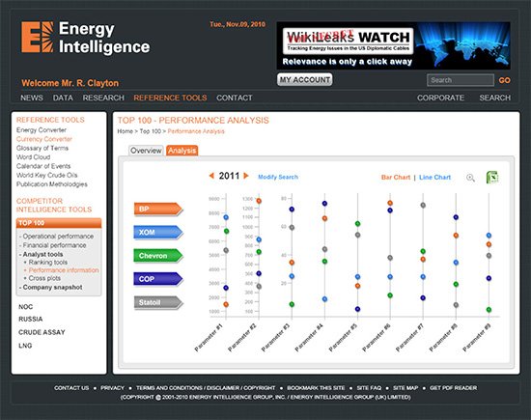Expand the NOC section

[x=26, y=307]
